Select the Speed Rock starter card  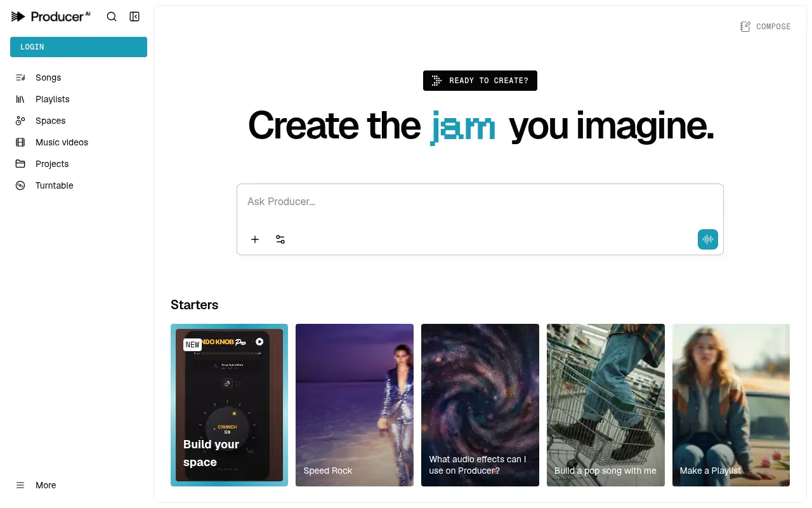tap(355, 405)
